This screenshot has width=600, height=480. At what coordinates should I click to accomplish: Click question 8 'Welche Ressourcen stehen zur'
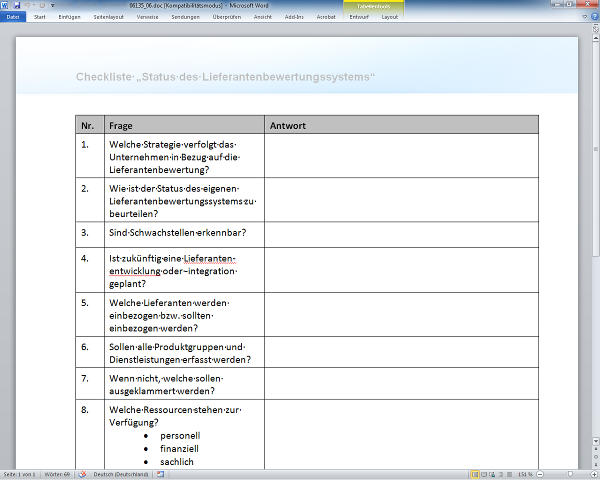pos(175,410)
